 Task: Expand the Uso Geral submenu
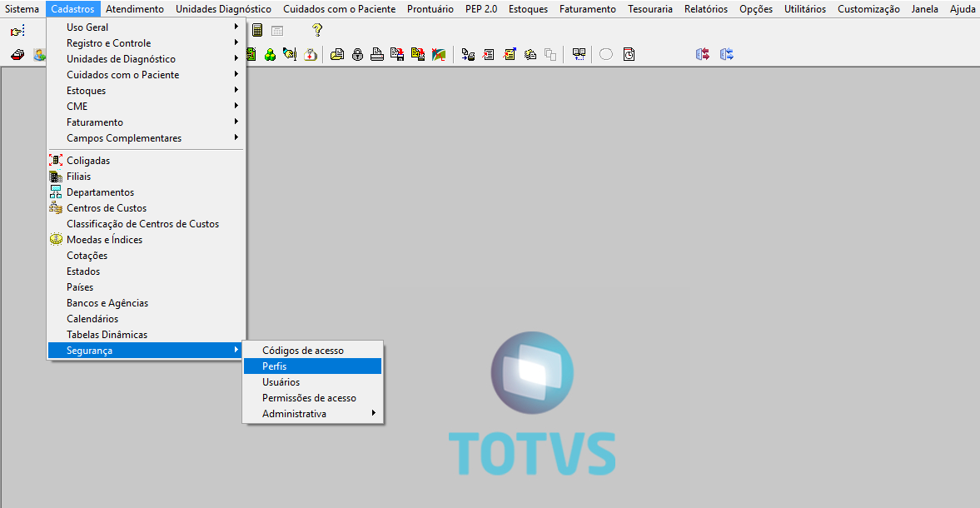coord(145,27)
